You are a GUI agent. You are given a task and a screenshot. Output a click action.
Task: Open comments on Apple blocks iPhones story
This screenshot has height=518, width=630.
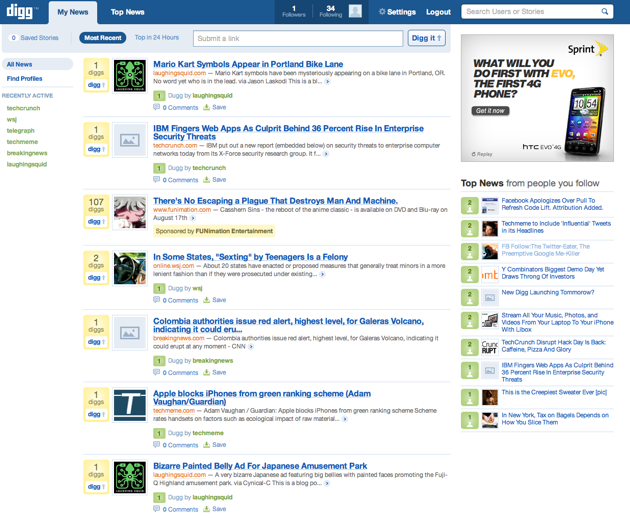click(176, 445)
